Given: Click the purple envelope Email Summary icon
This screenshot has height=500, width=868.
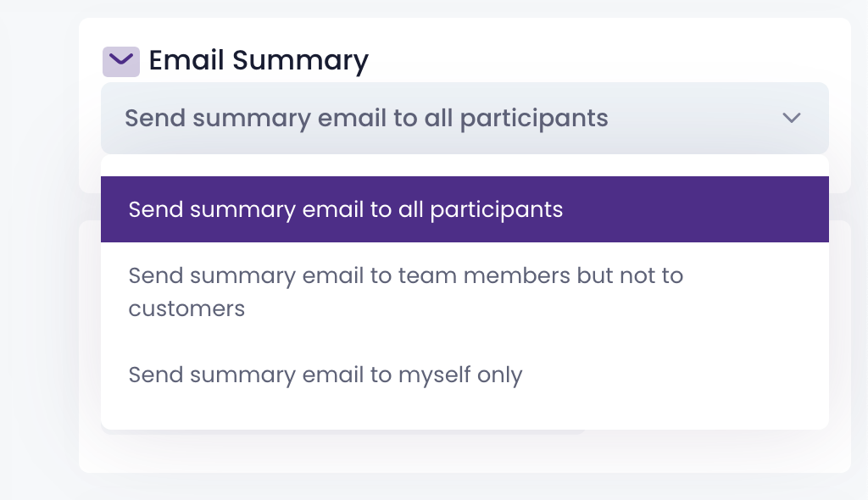Looking at the screenshot, I should click(x=120, y=61).
